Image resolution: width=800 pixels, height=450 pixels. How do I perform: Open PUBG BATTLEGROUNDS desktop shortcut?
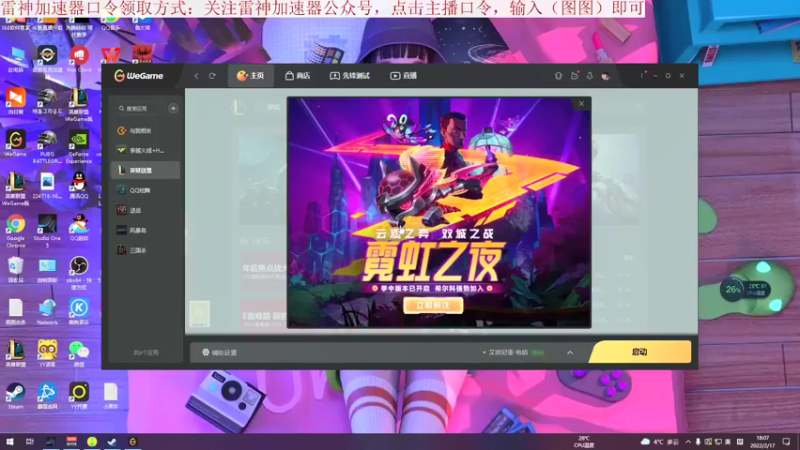click(x=47, y=147)
